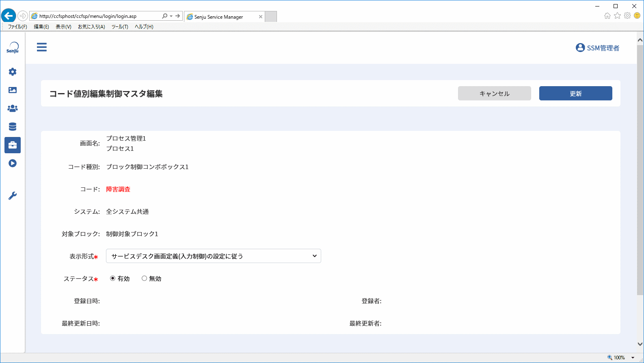
Task: Click the SSM管理者 user avatar icon
Action: click(580, 48)
